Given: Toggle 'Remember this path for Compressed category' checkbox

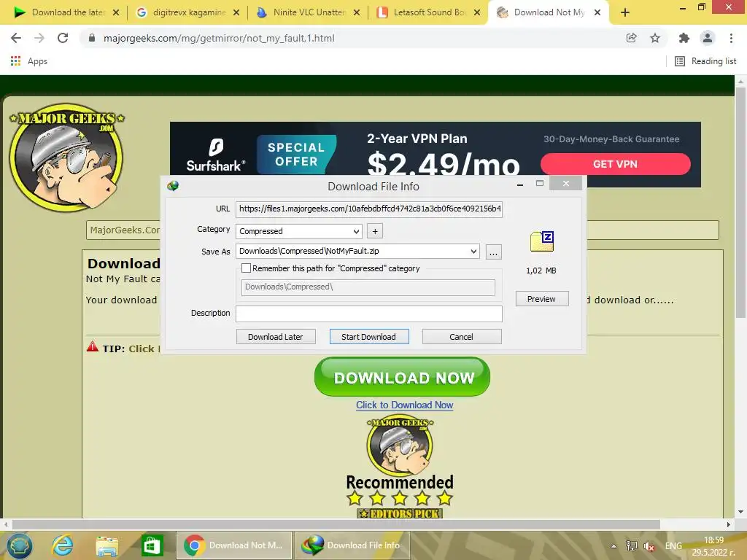Looking at the screenshot, I should coord(246,268).
